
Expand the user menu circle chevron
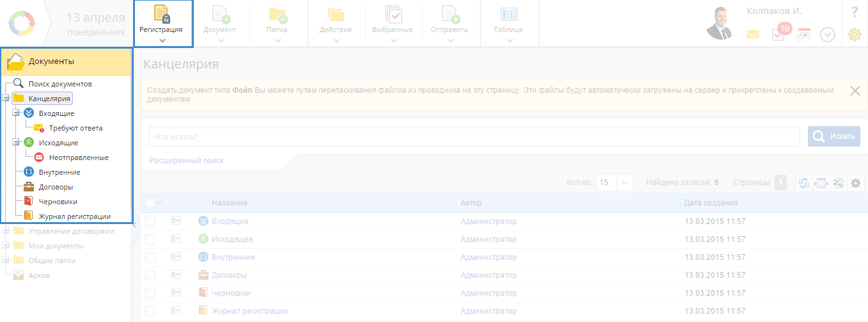828,35
